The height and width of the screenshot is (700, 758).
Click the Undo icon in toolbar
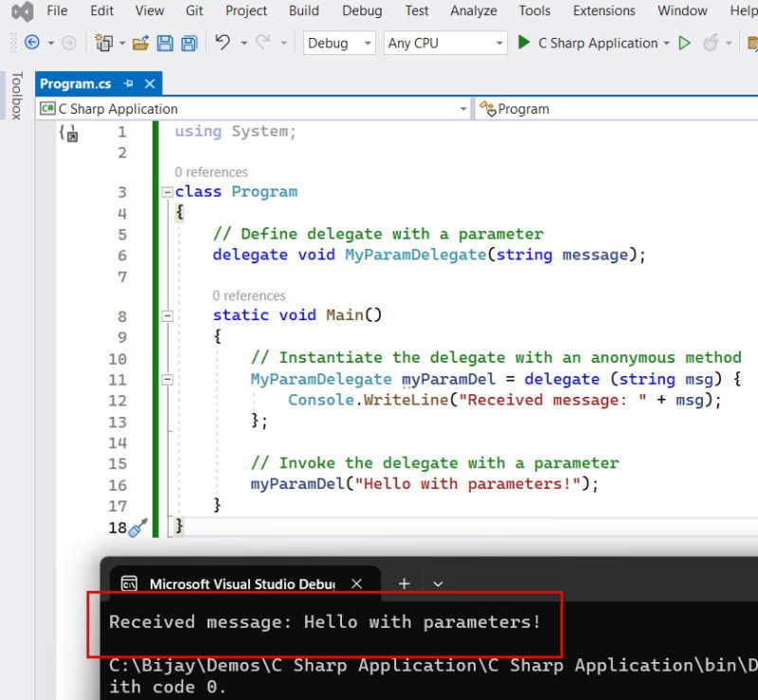[222, 44]
